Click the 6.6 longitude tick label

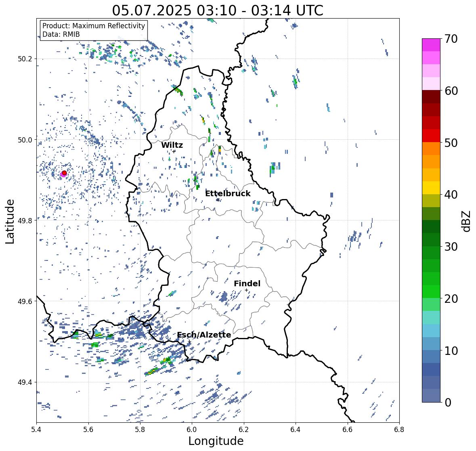(x=347, y=430)
